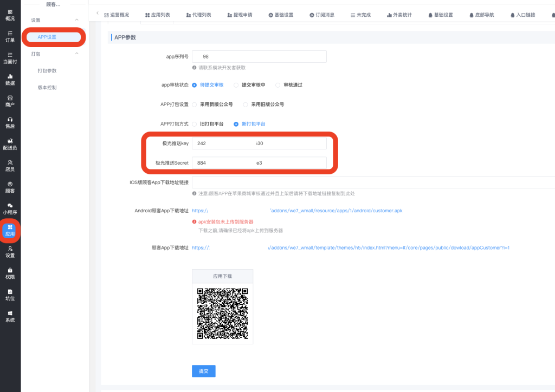Screen dimensions: 555x392
Task: Open the 外卖统计 tab
Action: 399,15
